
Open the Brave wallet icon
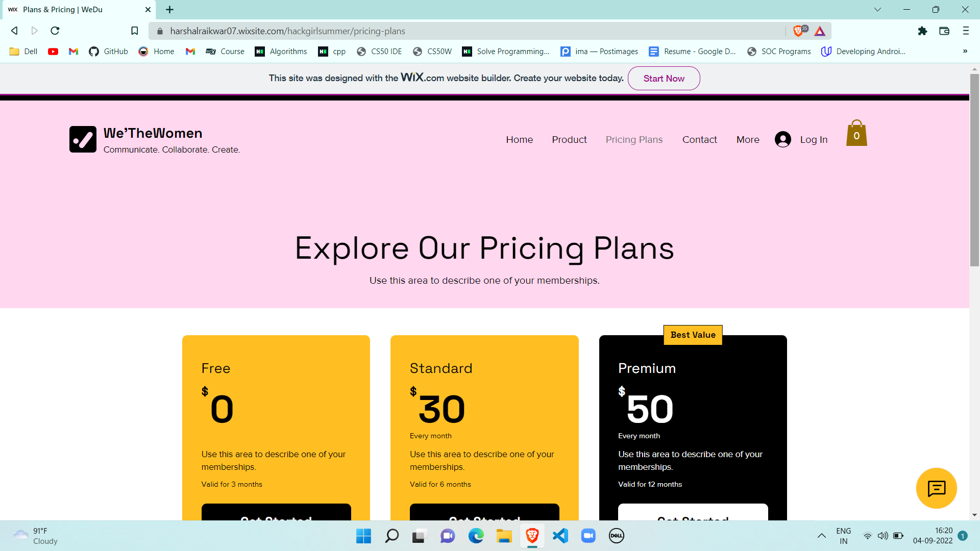(944, 31)
